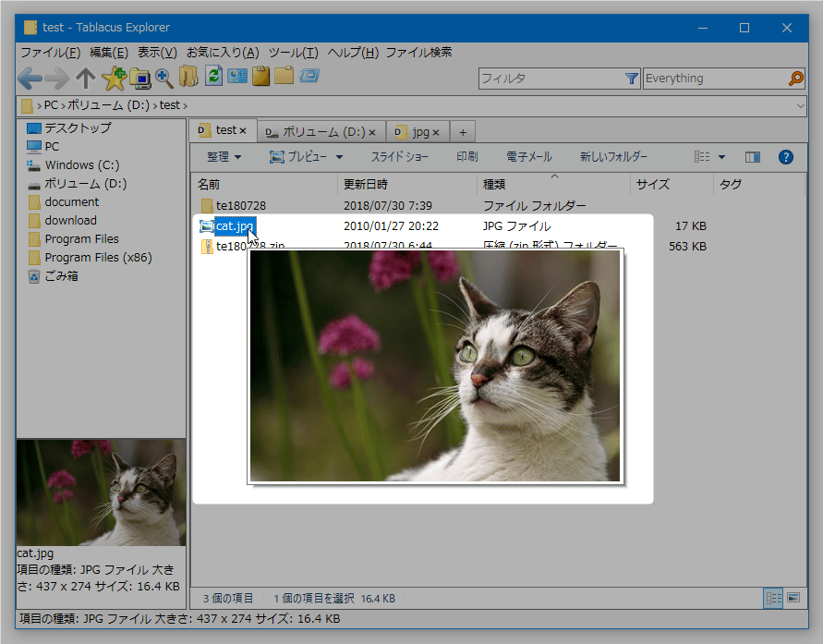Go back with the blue back arrow
823x644 pixels.
pyautogui.click(x=30, y=79)
